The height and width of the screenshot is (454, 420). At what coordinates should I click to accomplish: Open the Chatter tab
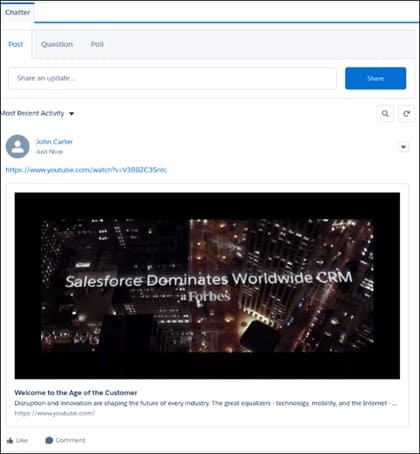coord(17,12)
